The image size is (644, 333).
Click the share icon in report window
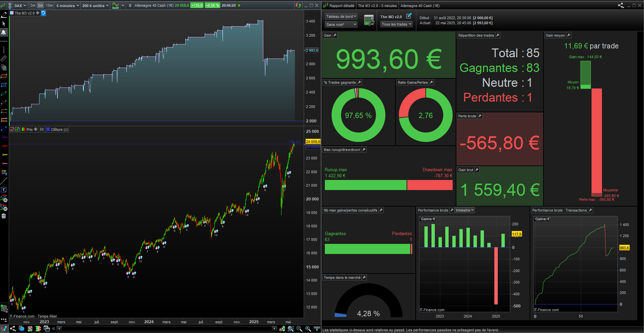(x=621, y=5)
